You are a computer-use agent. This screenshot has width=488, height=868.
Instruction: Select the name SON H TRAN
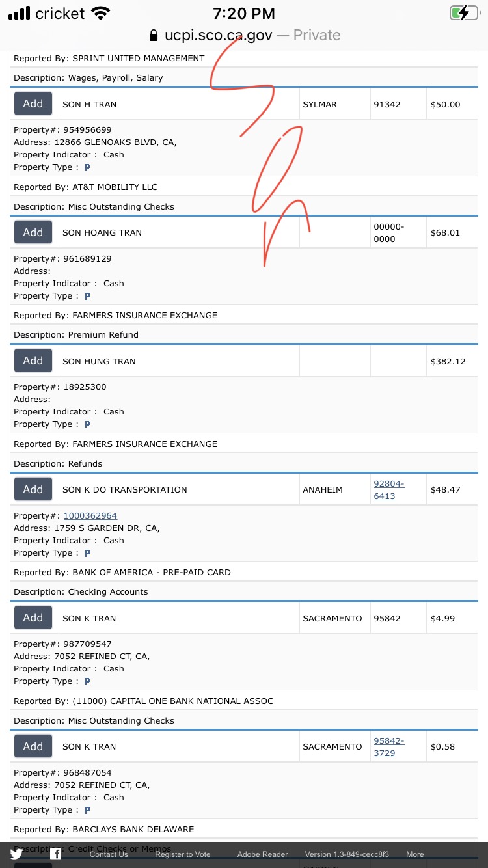click(90, 104)
